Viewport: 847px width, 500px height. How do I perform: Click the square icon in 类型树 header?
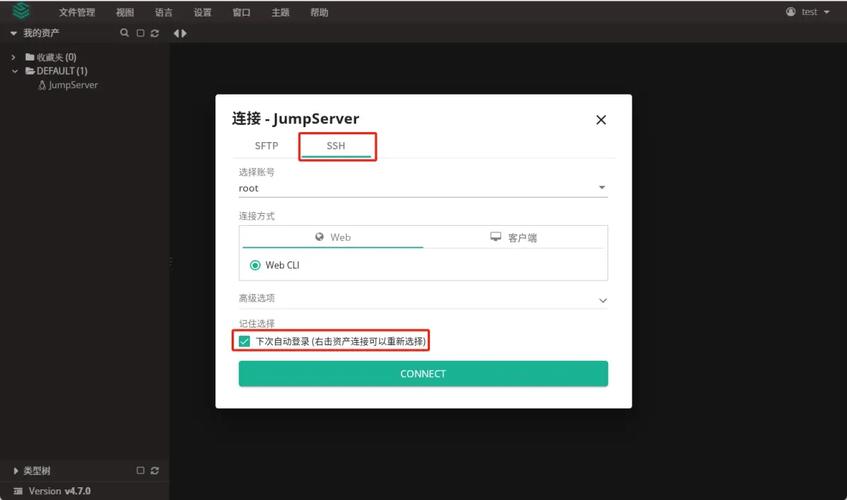pos(140,470)
